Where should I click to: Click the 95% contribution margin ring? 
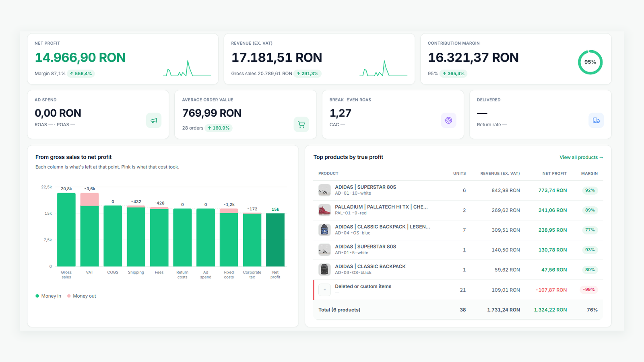pyautogui.click(x=590, y=62)
